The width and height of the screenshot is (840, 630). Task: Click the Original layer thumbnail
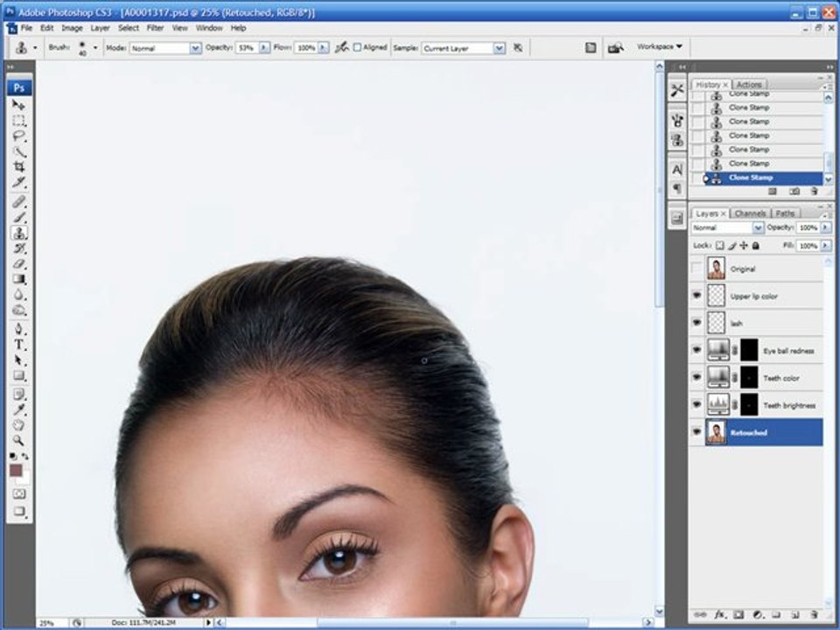717,269
